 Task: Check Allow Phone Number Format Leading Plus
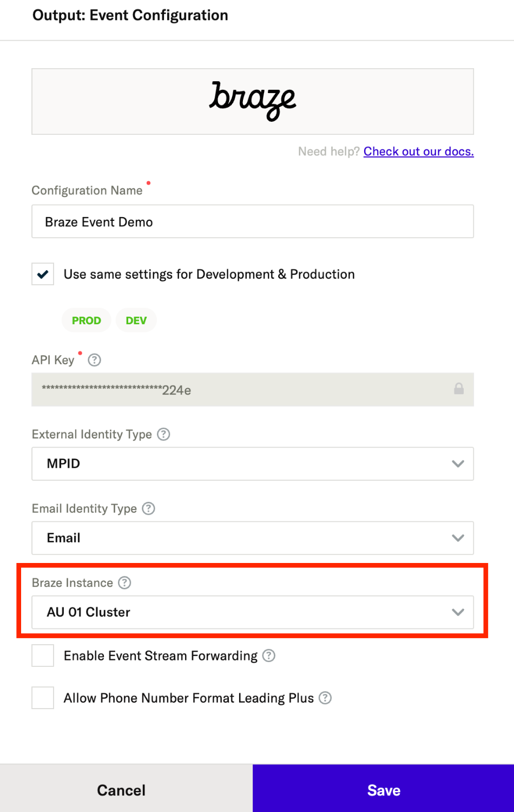(x=43, y=698)
